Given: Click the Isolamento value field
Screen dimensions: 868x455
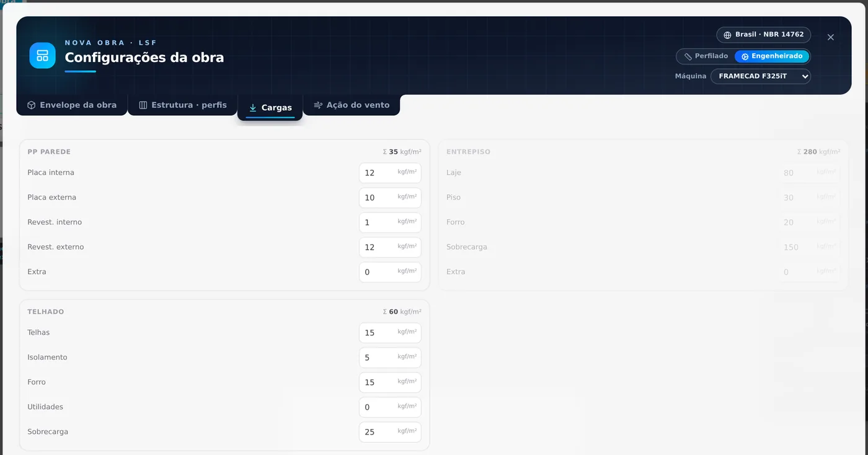Looking at the screenshot, I should (x=390, y=358).
